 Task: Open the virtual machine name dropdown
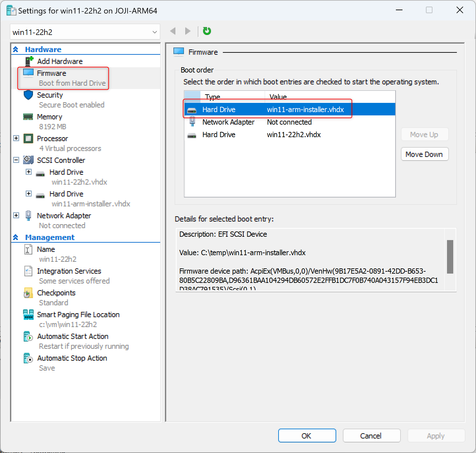coord(154,32)
